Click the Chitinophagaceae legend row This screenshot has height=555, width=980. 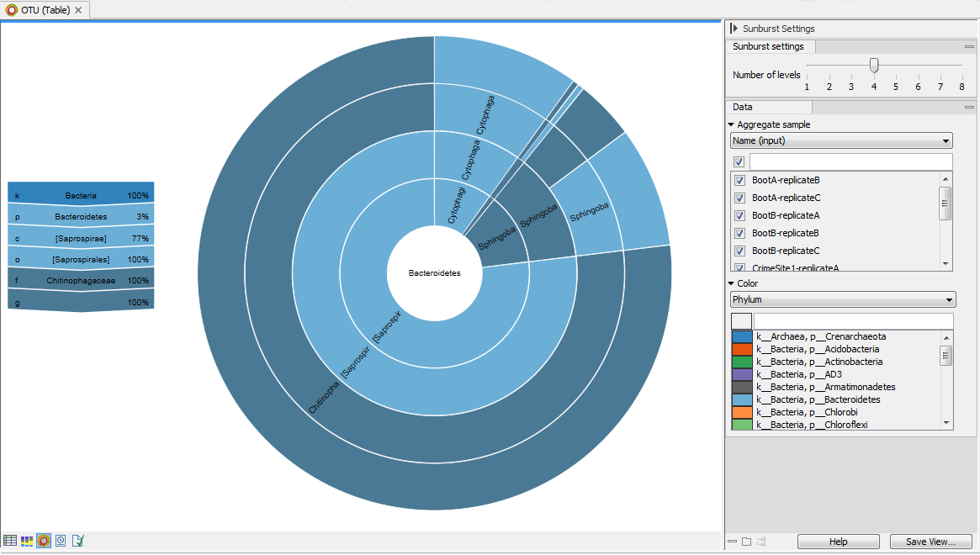point(81,280)
